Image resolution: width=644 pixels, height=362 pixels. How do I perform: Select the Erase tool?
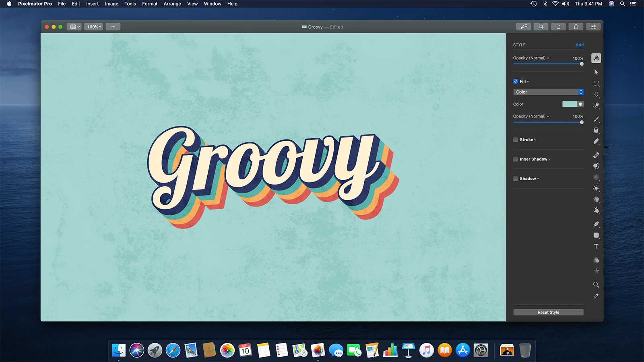[x=596, y=141]
